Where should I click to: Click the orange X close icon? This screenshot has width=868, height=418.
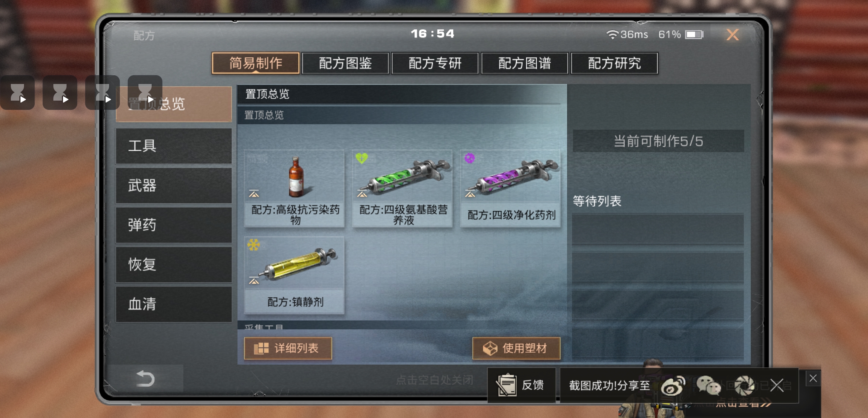tap(733, 35)
